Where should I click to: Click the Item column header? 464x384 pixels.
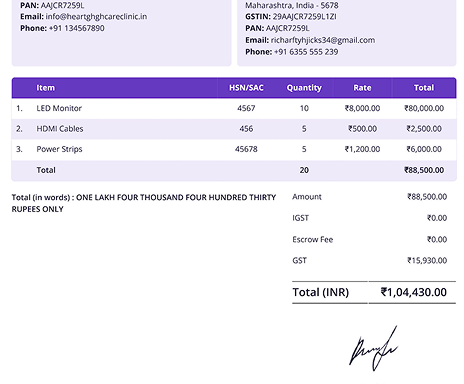pyautogui.click(x=45, y=88)
